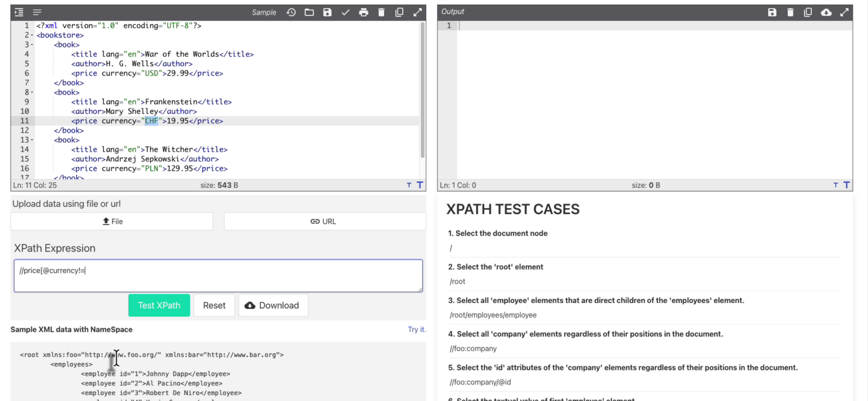This screenshot has width=868, height=401.
Task: Clear the input with the trash icon
Action: [x=381, y=12]
